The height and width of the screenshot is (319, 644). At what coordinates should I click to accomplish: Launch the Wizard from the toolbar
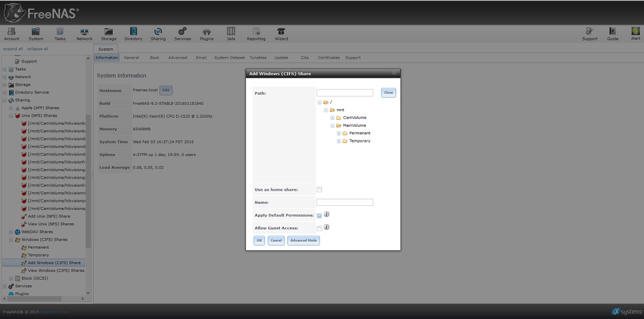(281, 34)
